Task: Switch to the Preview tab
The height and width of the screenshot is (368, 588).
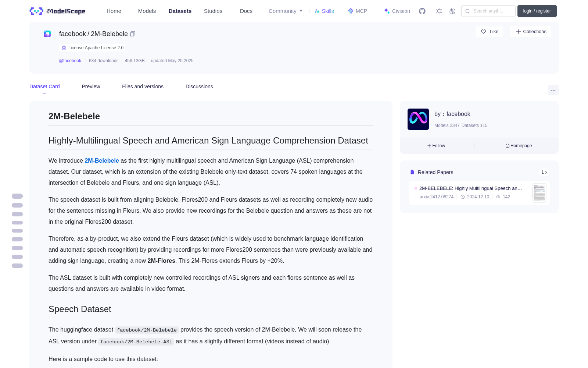Action: pyautogui.click(x=91, y=86)
